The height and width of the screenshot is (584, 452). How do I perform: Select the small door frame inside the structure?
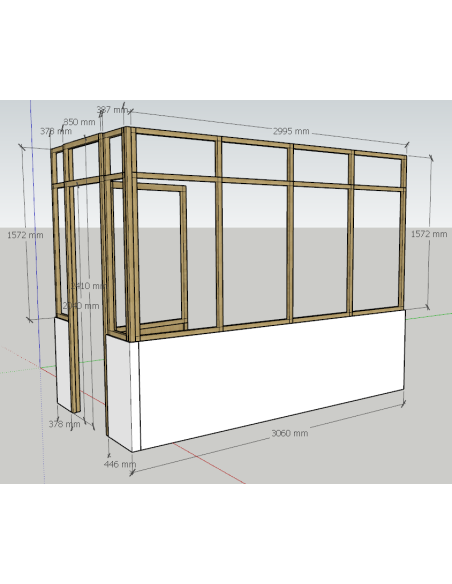pyautogui.click(x=150, y=256)
